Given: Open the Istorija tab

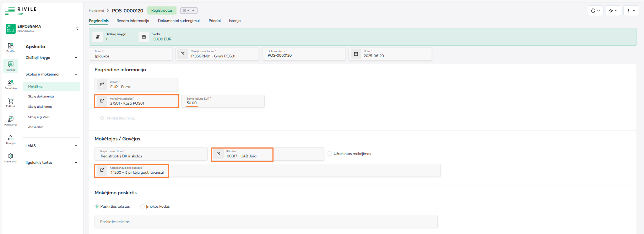Looking at the screenshot, I should coord(234,21).
